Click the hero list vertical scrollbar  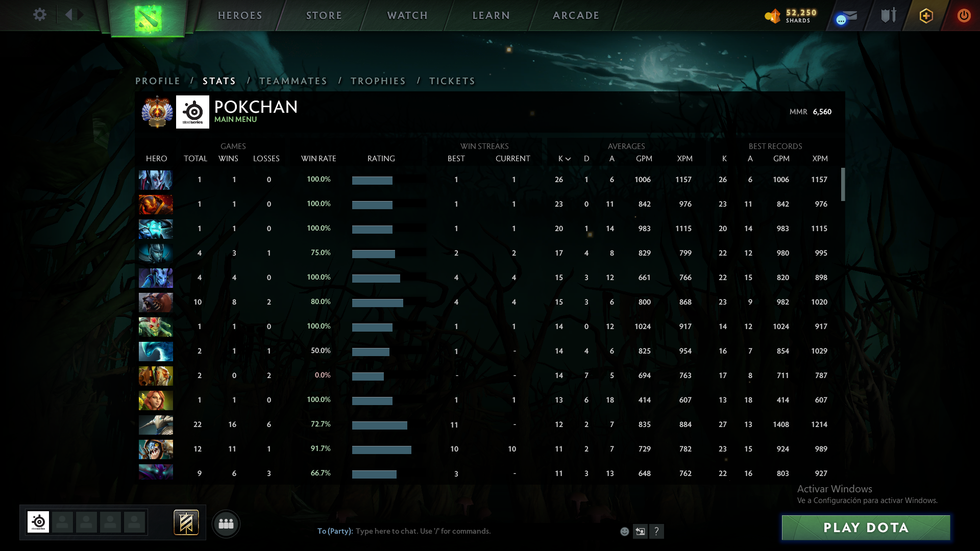(x=843, y=184)
